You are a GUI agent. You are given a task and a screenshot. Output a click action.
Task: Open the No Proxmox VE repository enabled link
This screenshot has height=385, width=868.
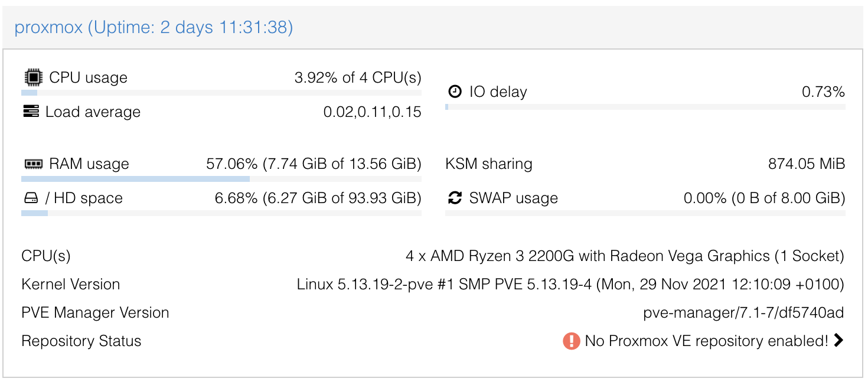(x=706, y=341)
